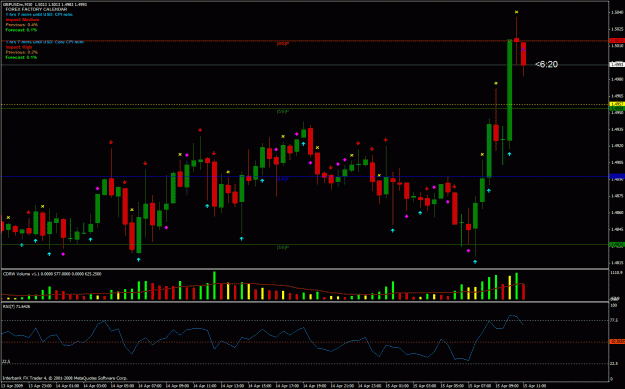Click the "15 Apr 07:00" time axis label

point(480,386)
